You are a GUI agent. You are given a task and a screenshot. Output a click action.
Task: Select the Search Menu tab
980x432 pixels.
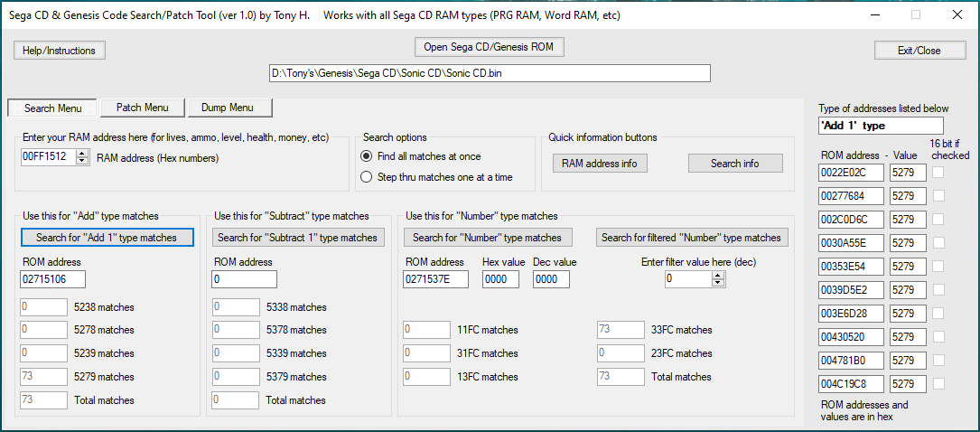click(x=52, y=108)
